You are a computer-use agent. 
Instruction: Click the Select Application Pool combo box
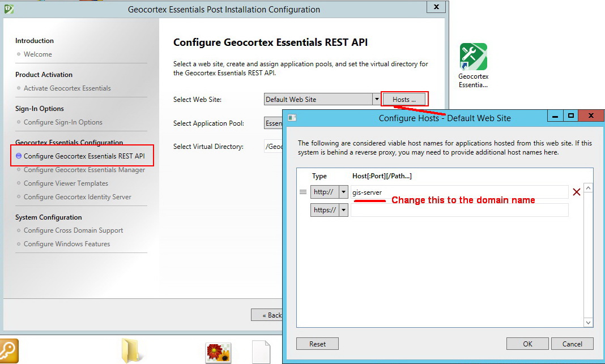pyautogui.click(x=273, y=123)
